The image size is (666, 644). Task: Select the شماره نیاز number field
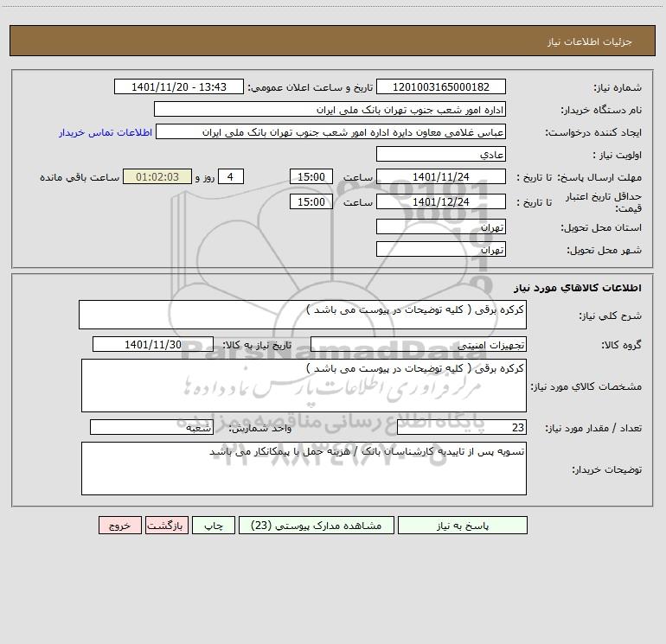click(441, 86)
